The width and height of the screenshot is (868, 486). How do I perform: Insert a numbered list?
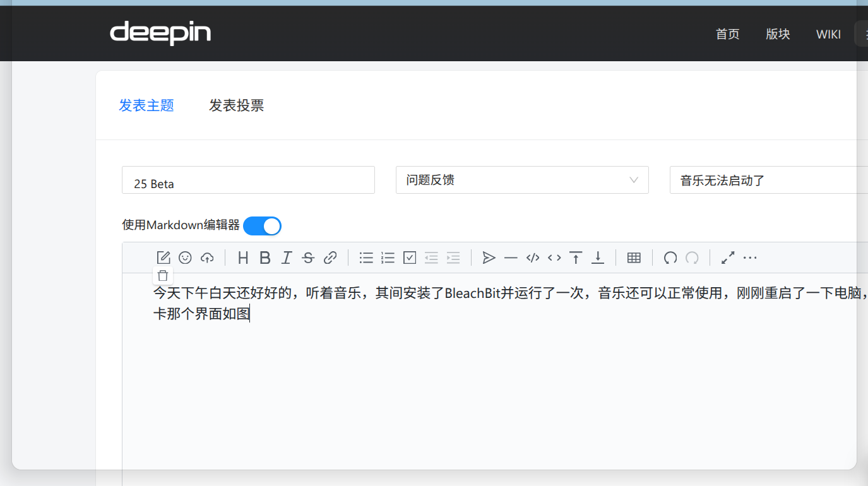tap(388, 258)
